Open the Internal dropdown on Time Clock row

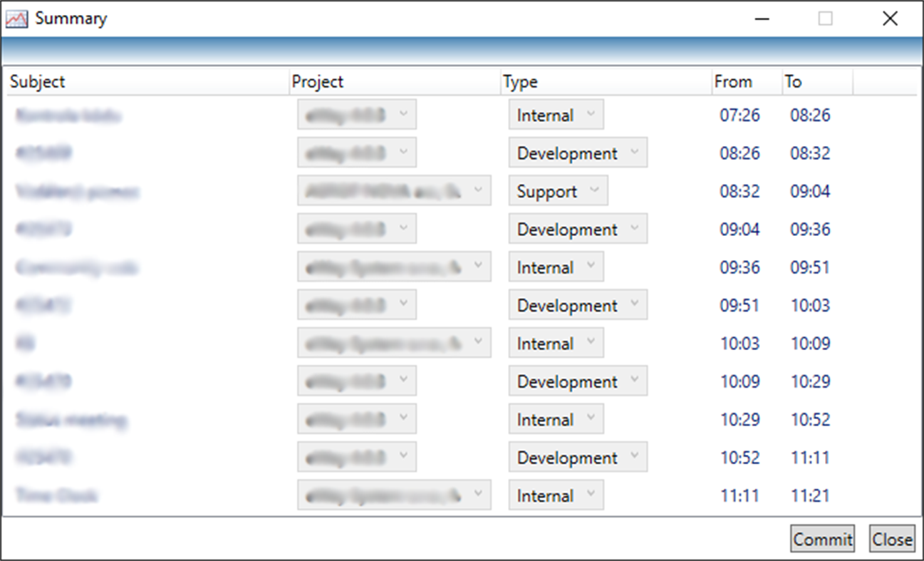pos(555,495)
